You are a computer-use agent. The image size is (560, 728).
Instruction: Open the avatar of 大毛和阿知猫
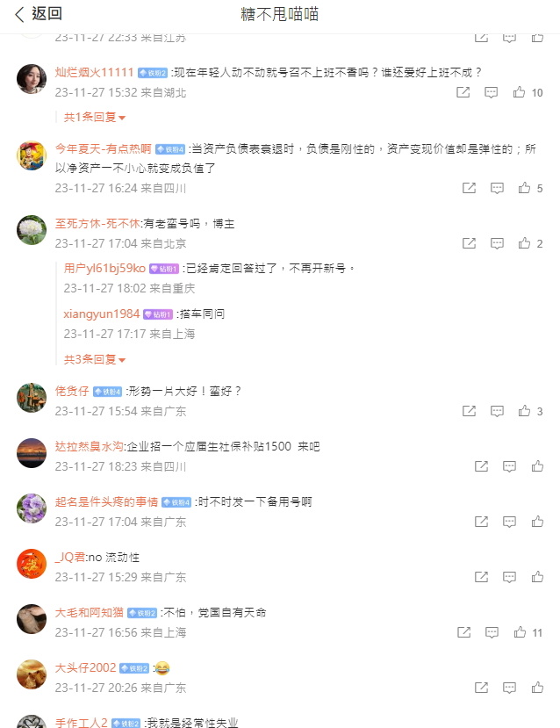tap(32, 619)
